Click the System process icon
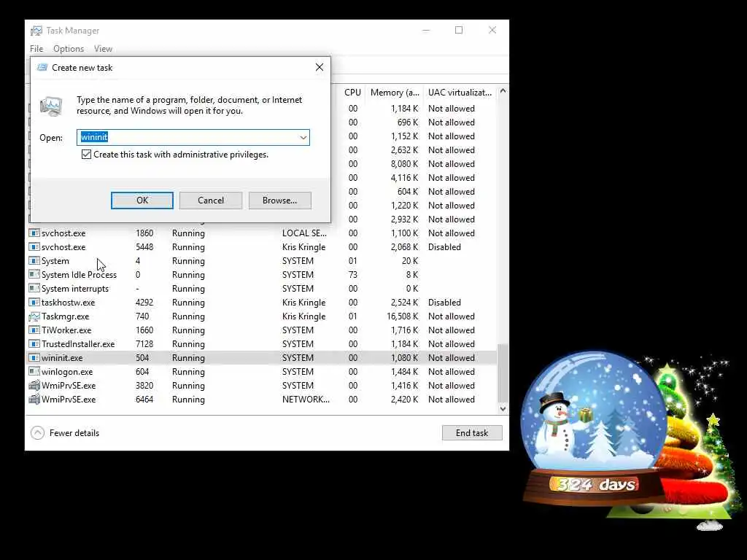The width and height of the screenshot is (747, 560). click(34, 261)
